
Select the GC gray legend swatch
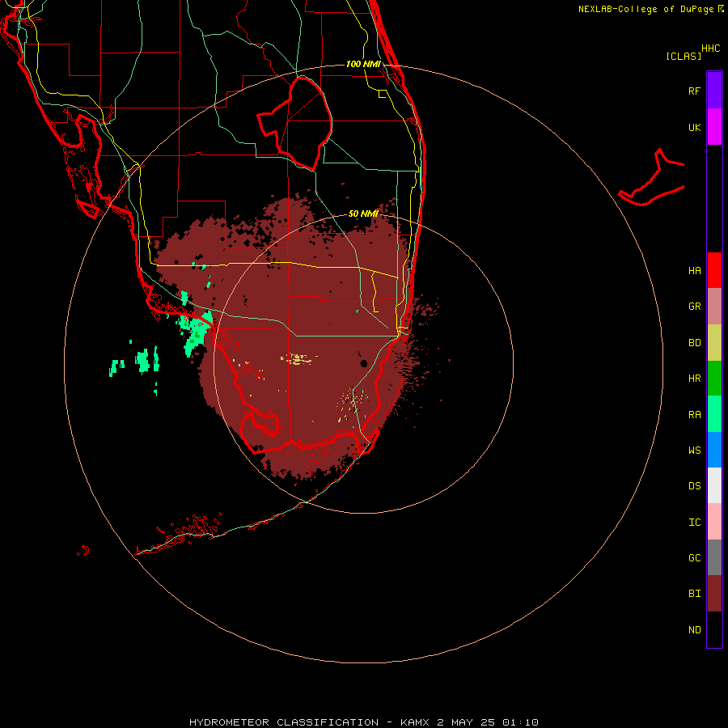714,557
